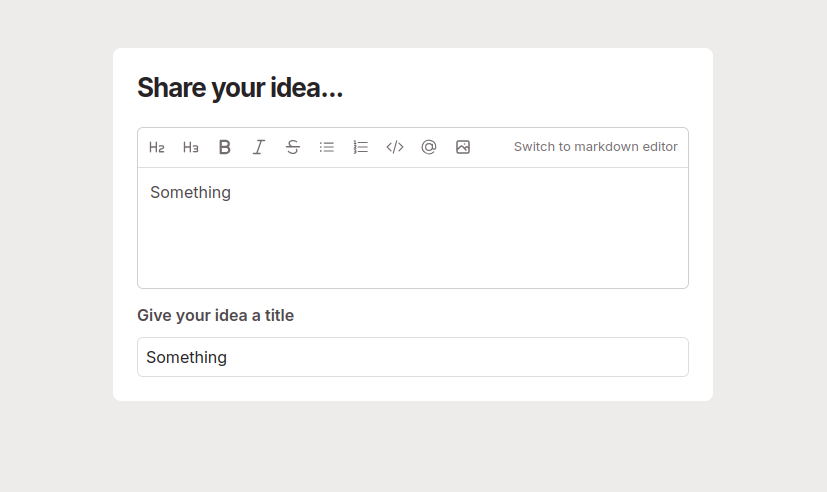Click the word "Something" in the editor body

190,193
